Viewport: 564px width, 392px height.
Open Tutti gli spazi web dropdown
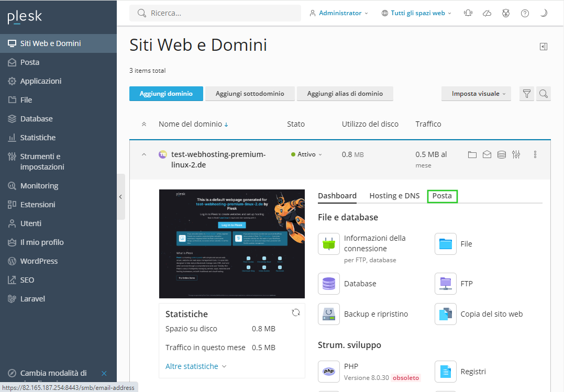point(416,13)
